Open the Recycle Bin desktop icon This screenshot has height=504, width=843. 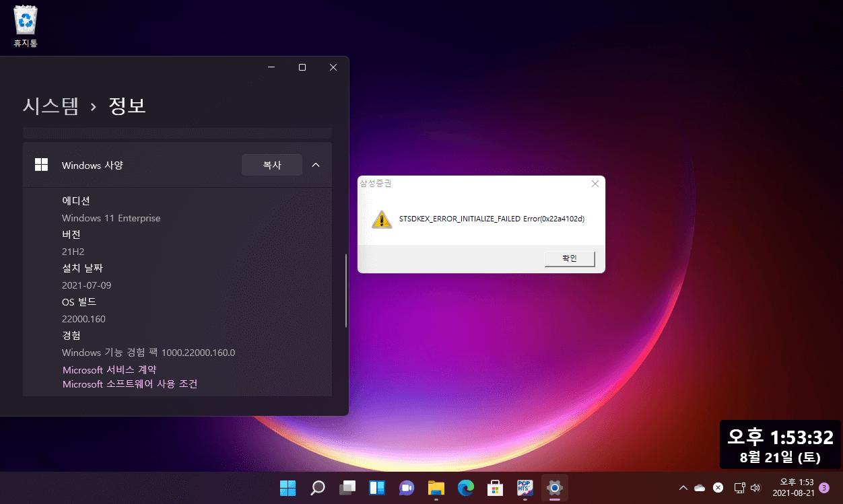26,27
